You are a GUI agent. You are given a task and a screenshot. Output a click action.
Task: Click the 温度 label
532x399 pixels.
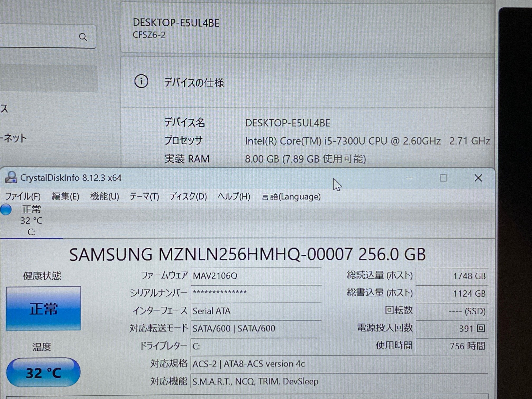click(x=41, y=347)
